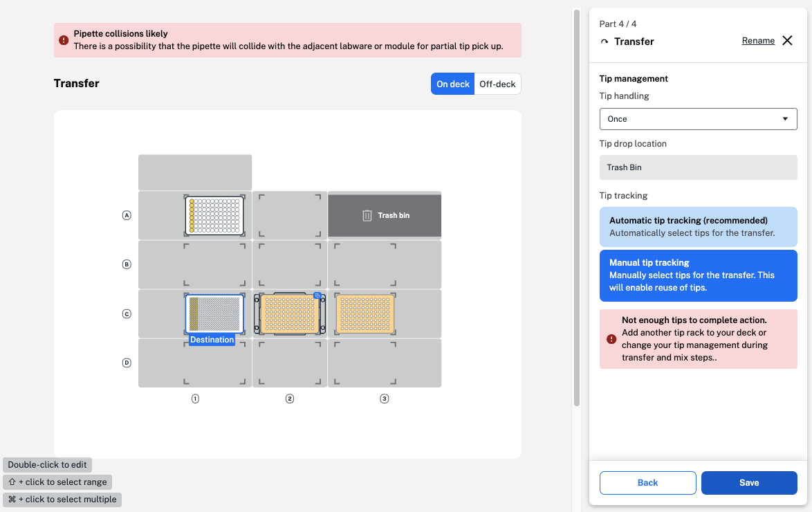Choose Automatic tip tracking option
Viewport: 812px width, 512px height.
[698, 226]
